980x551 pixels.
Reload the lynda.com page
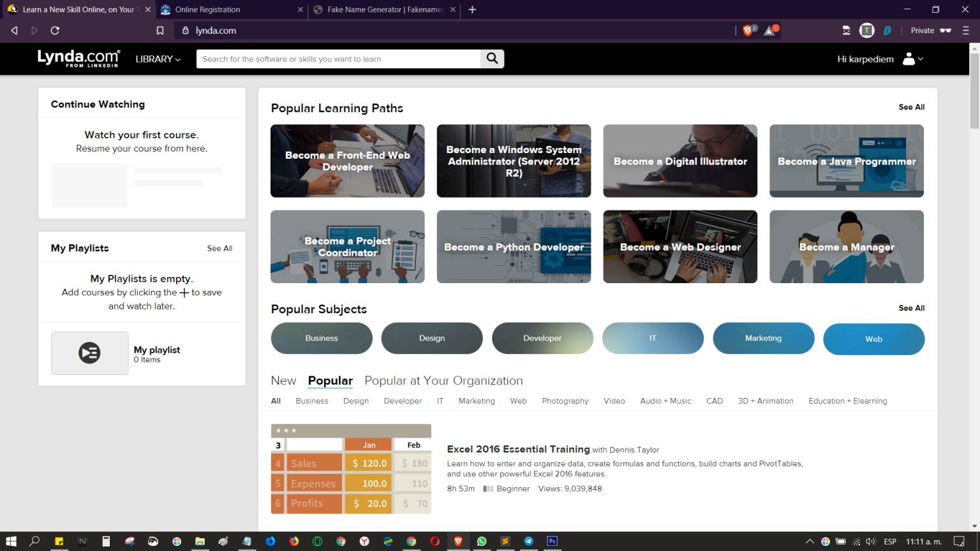[55, 31]
